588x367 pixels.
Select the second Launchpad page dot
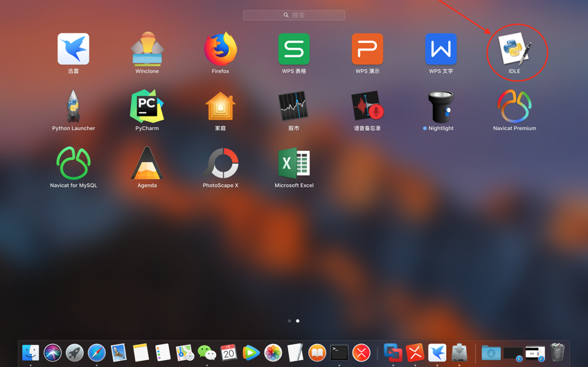pyautogui.click(x=298, y=321)
